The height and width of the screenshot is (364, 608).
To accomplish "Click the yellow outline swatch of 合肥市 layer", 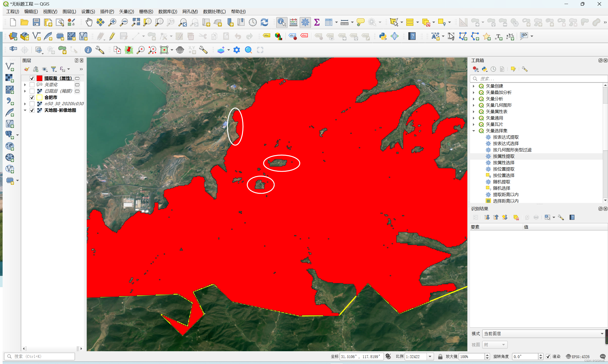I will tap(39, 97).
